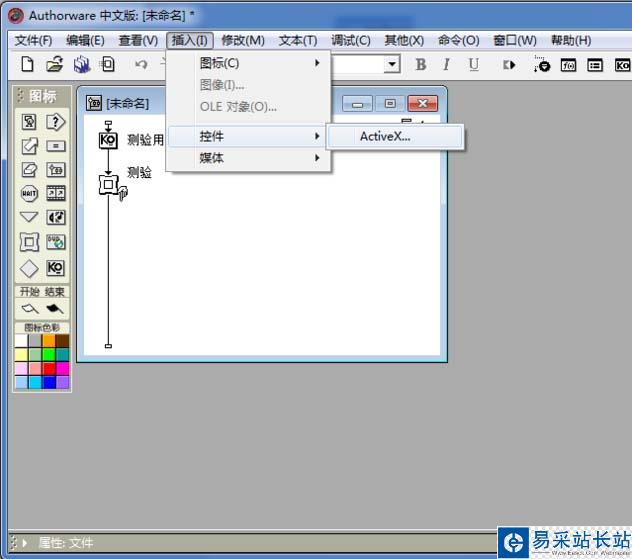Create a new file from toolbar

pos(27,64)
